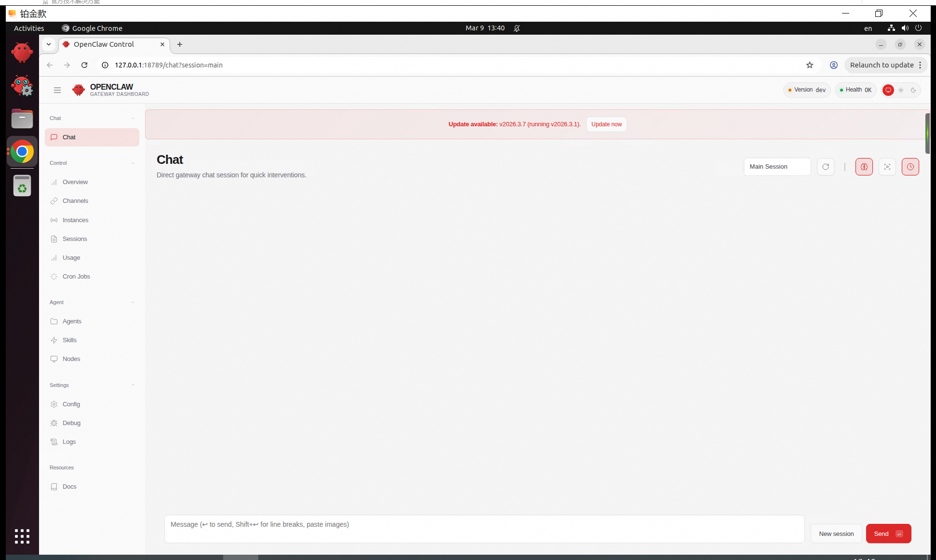Collapse the Agent sidebar section
The height and width of the screenshot is (560, 936).
click(133, 302)
